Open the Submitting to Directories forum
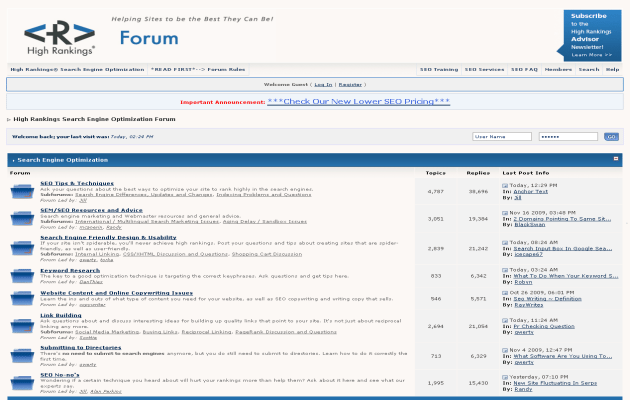Viewport: 630px width, 400px height. pos(80,347)
